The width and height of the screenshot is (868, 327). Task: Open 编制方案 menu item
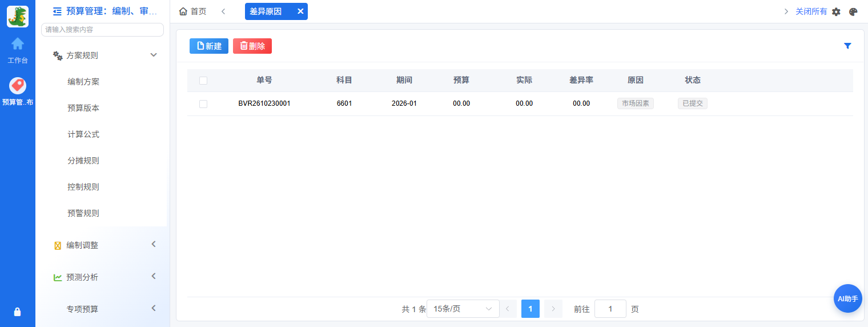[x=83, y=82]
